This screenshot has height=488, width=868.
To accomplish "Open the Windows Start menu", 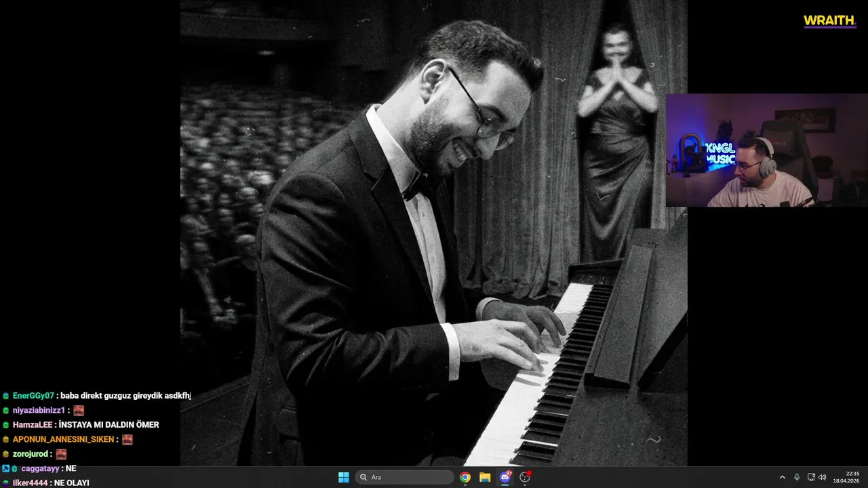I will [x=344, y=477].
